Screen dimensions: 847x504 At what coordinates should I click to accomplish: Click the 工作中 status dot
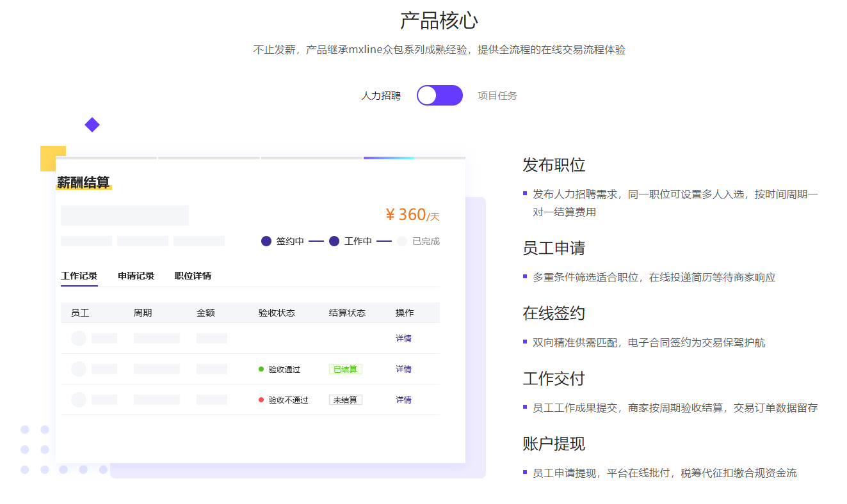pyautogui.click(x=334, y=241)
